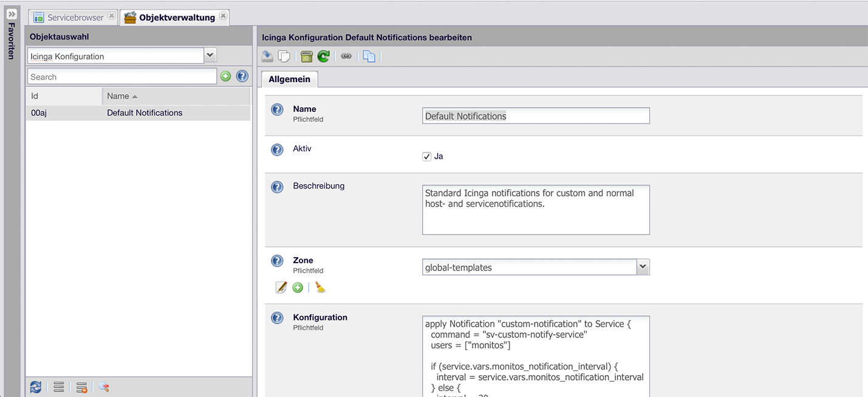Sort the list by Name column
Screen dimensions: 868x397
coord(176,96)
